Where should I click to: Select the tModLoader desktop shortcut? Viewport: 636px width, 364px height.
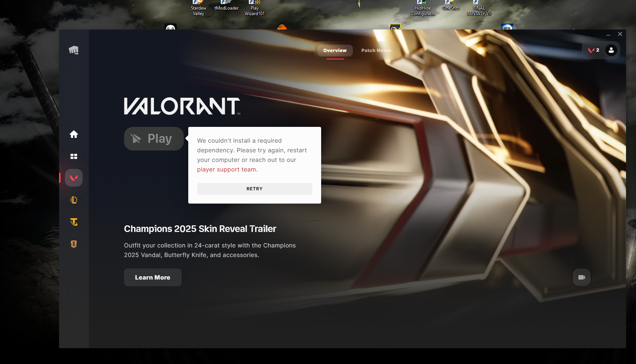point(227,6)
